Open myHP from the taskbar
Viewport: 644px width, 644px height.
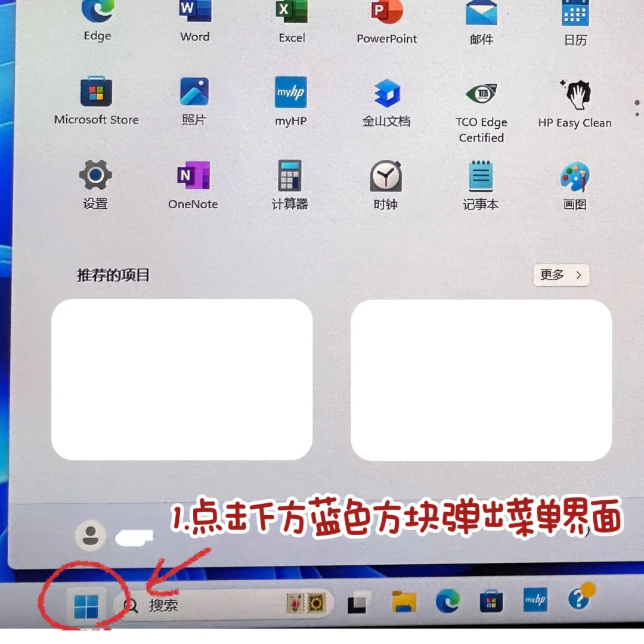(x=535, y=600)
